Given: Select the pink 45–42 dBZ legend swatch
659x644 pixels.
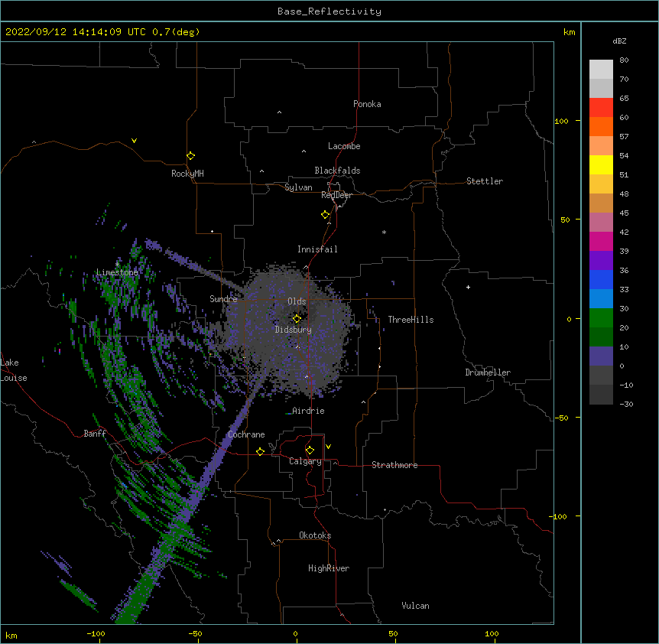Looking at the screenshot, I should coord(601,222).
